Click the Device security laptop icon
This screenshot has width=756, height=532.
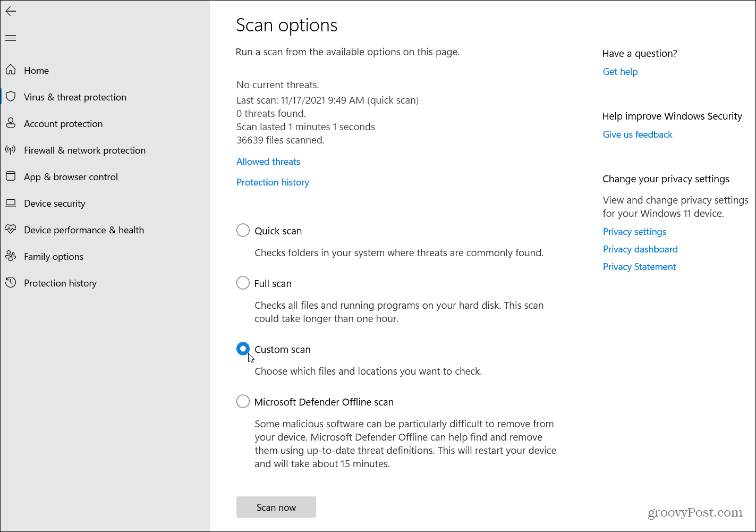[11, 203]
